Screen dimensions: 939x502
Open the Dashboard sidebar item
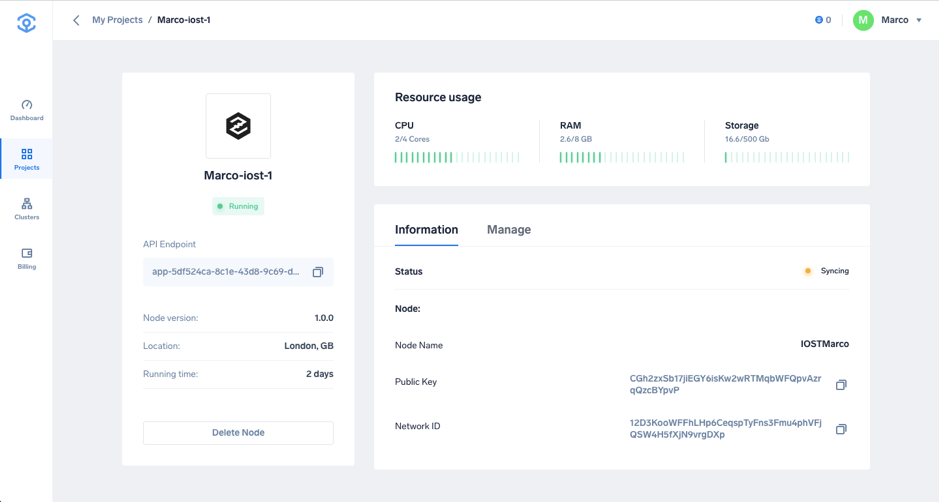click(x=26, y=110)
